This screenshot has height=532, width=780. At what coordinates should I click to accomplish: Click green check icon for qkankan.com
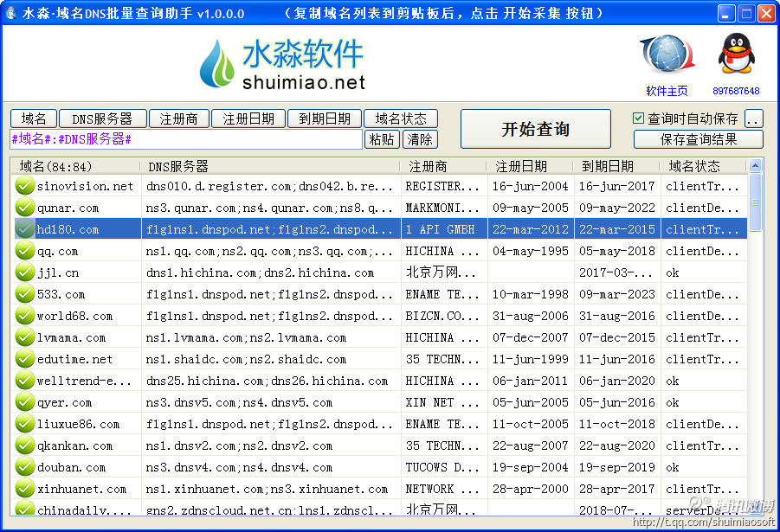click(x=24, y=445)
